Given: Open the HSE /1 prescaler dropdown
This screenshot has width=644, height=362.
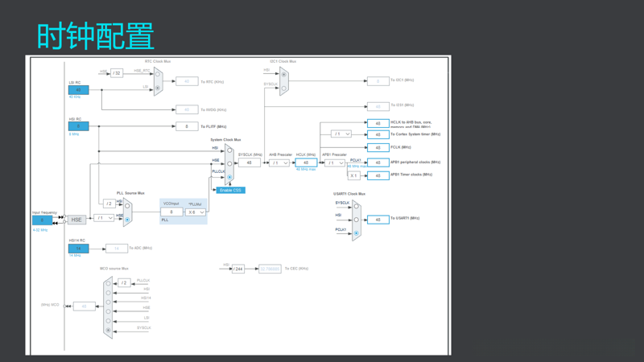Looking at the screenshot, I should [104, 218].
